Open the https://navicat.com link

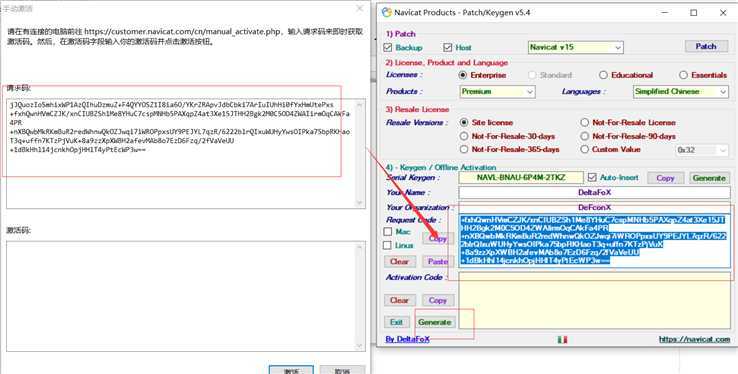pos(694,339)
